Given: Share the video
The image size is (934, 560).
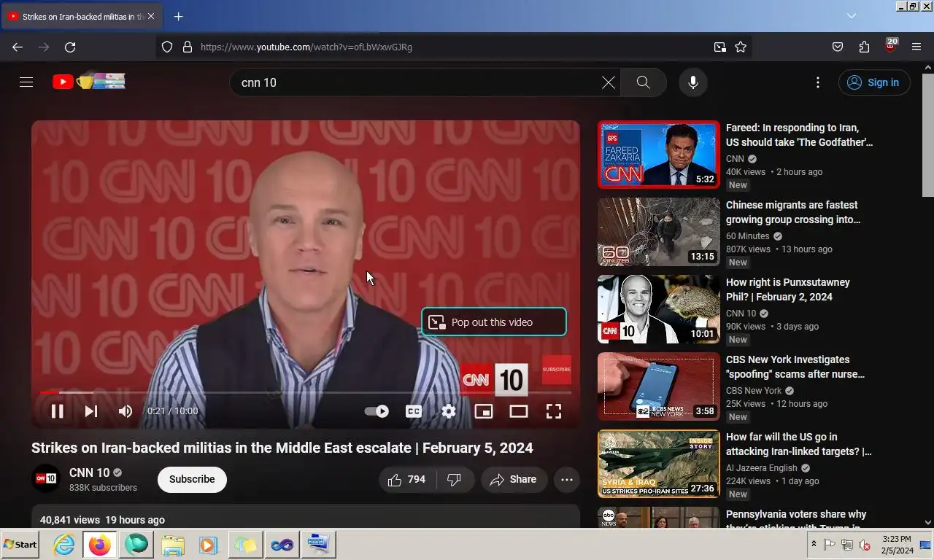Looking at the screenshot, I should click(514, 479).
